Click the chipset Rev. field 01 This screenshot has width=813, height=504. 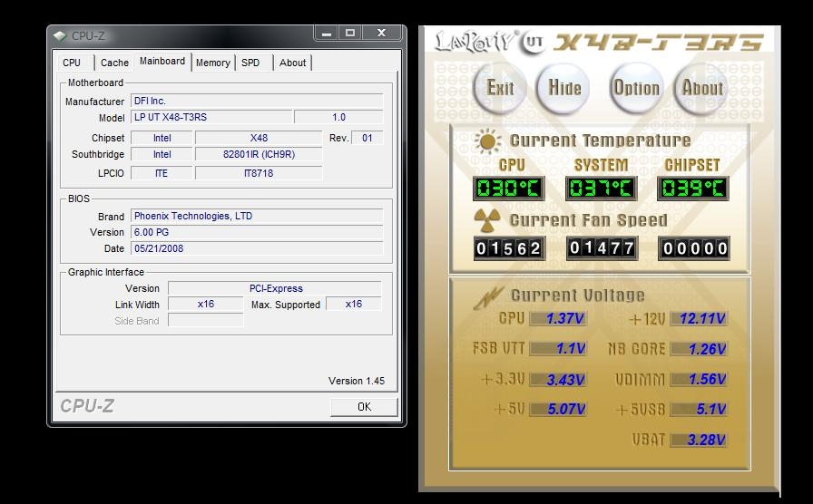(367, 138)
